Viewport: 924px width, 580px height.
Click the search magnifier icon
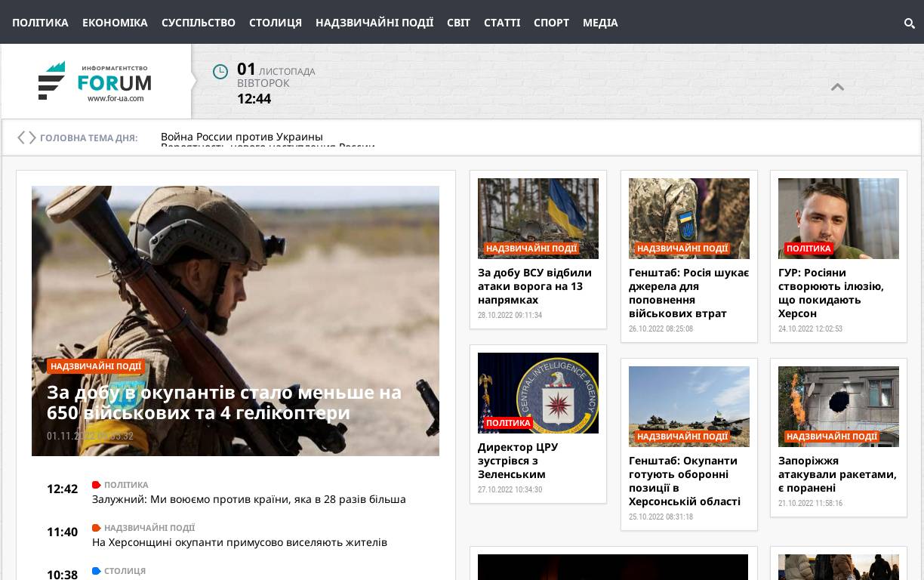click(909, 23)
